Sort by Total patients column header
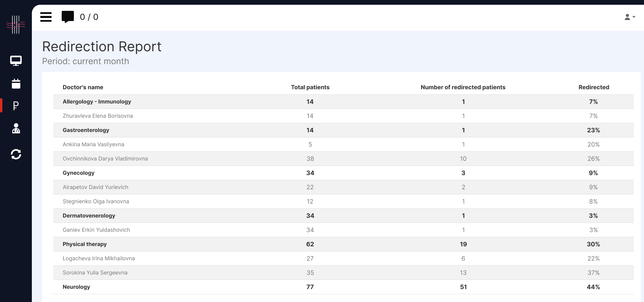The image size is (644, 302). coord(310,87)
